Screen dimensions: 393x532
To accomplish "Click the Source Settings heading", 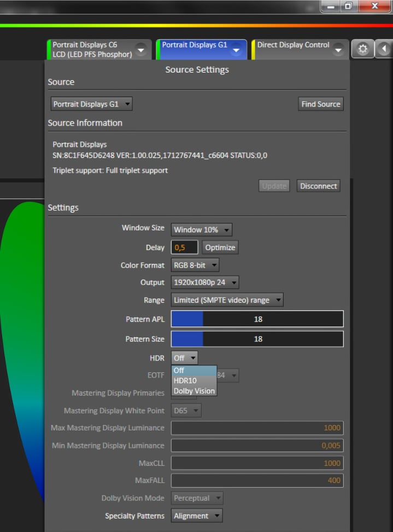I will 197,69.
